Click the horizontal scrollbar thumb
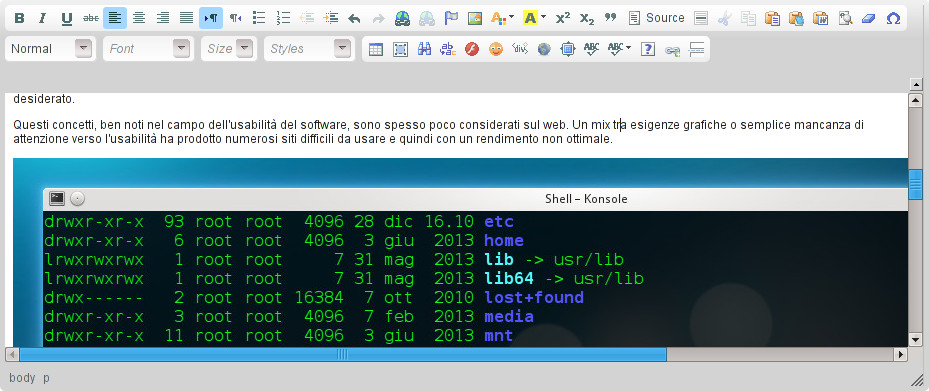Screen dimensions: 929x391 click(x=343, y=354)
